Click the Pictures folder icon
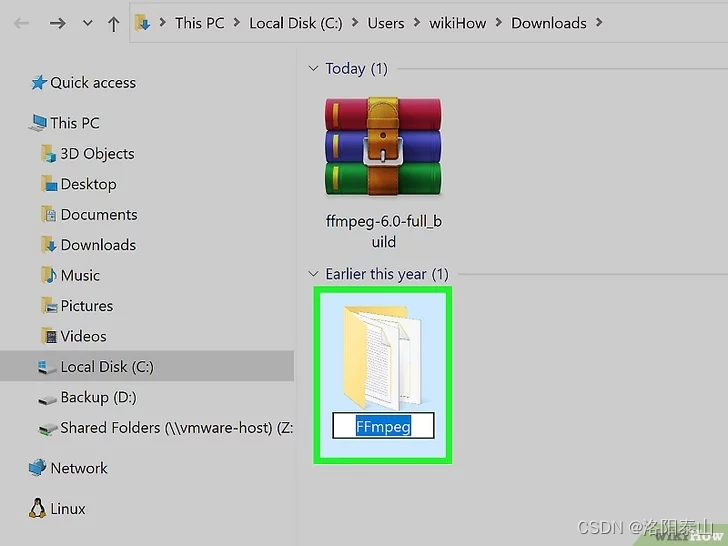728x546 pixels. 49,306
